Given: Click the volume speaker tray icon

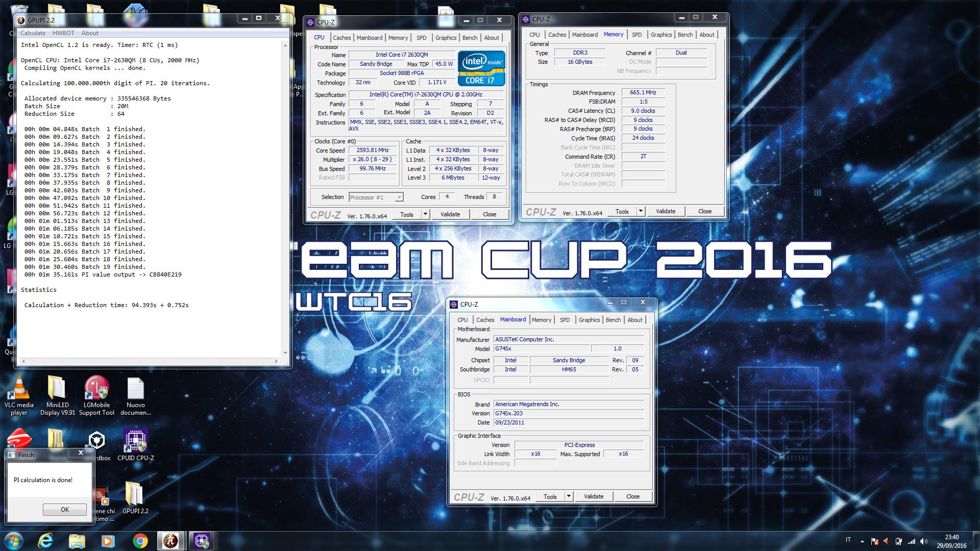Looking at the screenshot, I should click(924, 541).
